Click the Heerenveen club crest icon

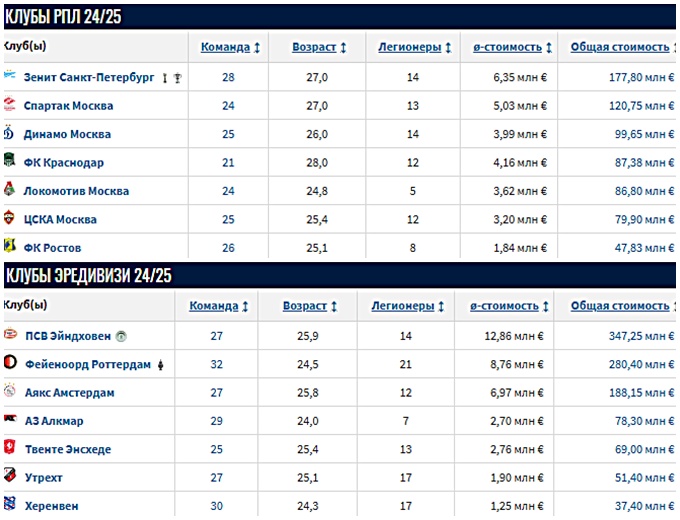(10, 504)
